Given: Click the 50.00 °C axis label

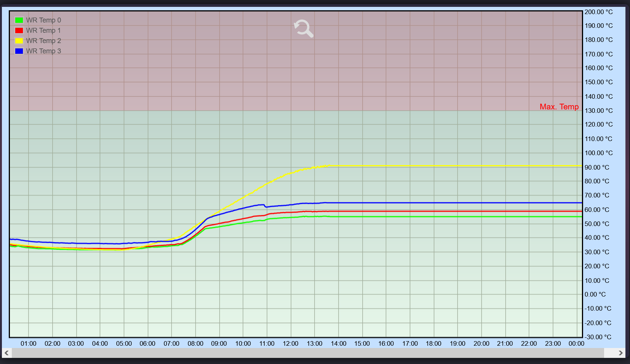Looking at the screenshot, I should coord(597,224).
